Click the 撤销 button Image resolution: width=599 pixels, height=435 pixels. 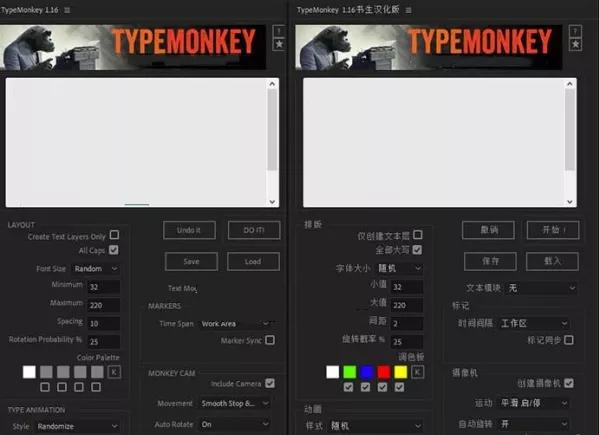pyautogui.click(x=489, y=230)
